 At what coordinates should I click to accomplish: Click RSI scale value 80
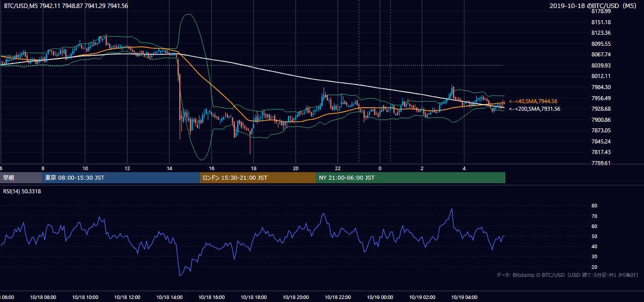595,206
